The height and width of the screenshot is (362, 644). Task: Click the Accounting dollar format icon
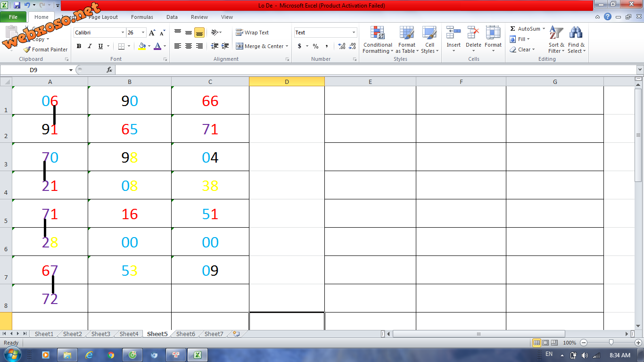tap(299, 46)
